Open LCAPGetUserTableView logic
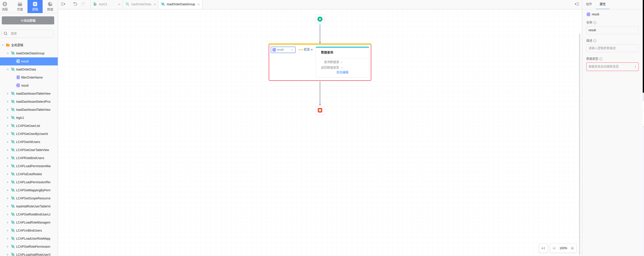Screen dimensions: 644x256 [x=33, y=150]
